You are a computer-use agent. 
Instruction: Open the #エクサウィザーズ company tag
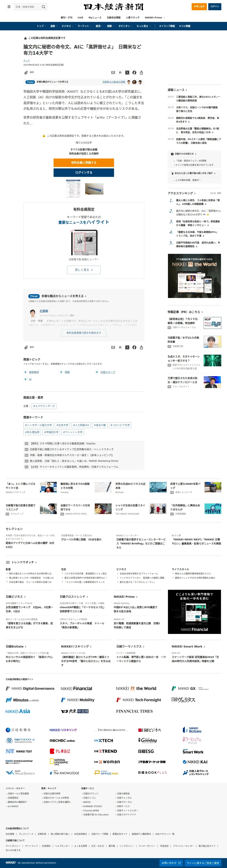point(44,406)
